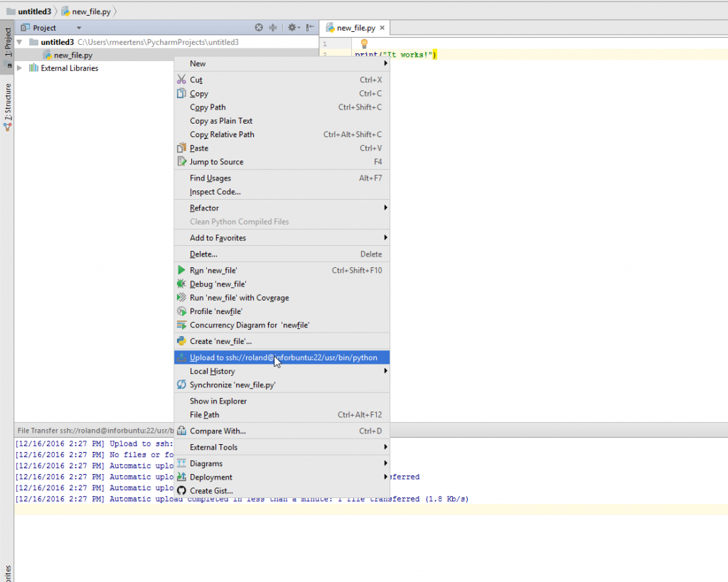This screenshot has height=582, width=728.
Task: Click the Hide Project panel icon
Action: point(309,28)
